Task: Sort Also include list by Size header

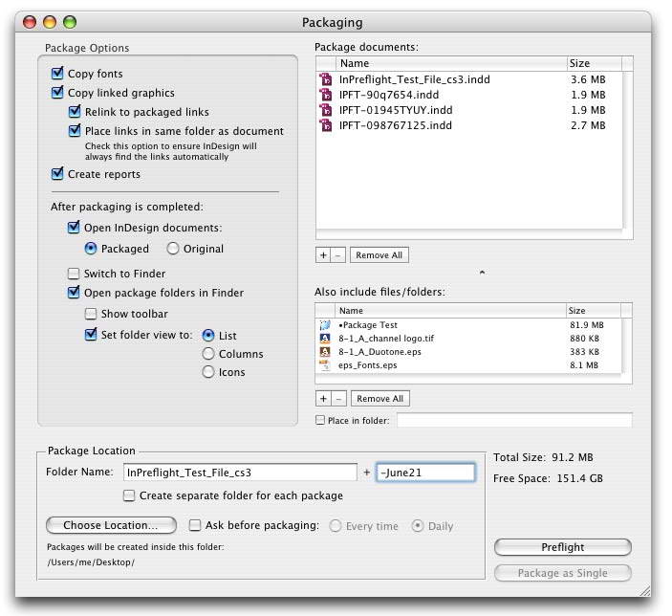Action: (x=594, y=311)
